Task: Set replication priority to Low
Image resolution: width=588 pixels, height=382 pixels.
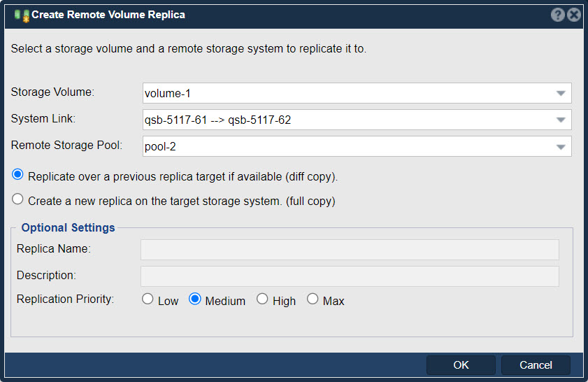Action: click(148, 299)
